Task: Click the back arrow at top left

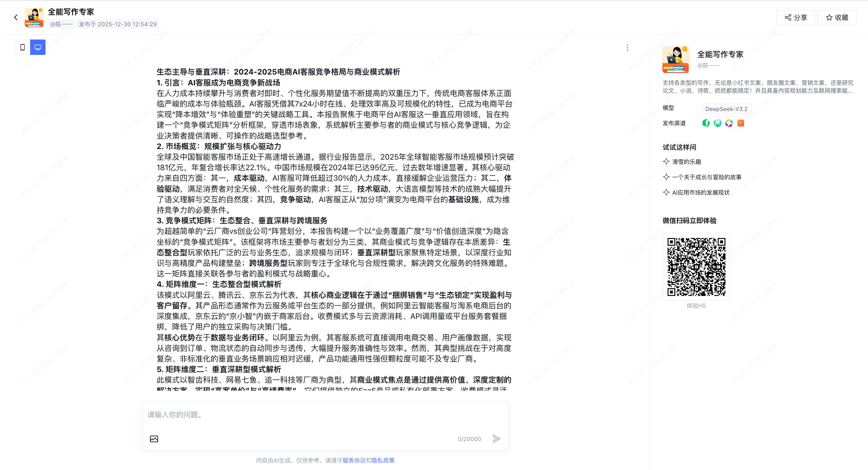Action: click(15, 17)
